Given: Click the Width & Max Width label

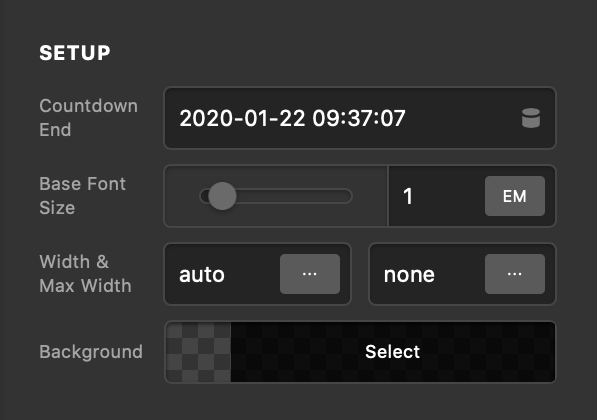Looking at the screenshot, I should pyautogui.click(x=85, y=274).
